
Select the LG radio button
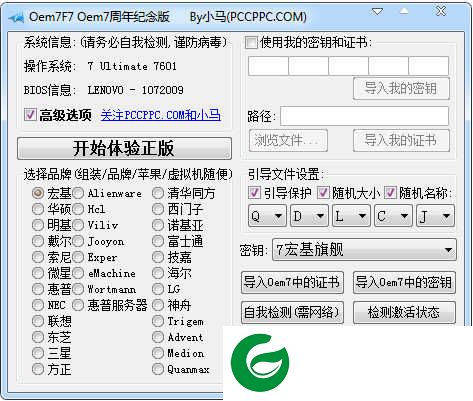pos(158,289)
